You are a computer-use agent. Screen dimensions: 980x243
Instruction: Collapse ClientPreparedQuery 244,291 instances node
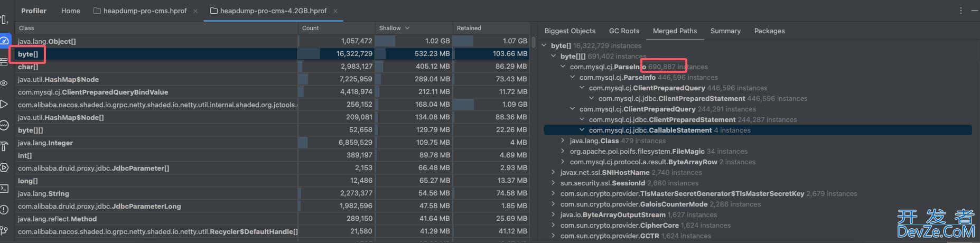click(x=573, y=109)
